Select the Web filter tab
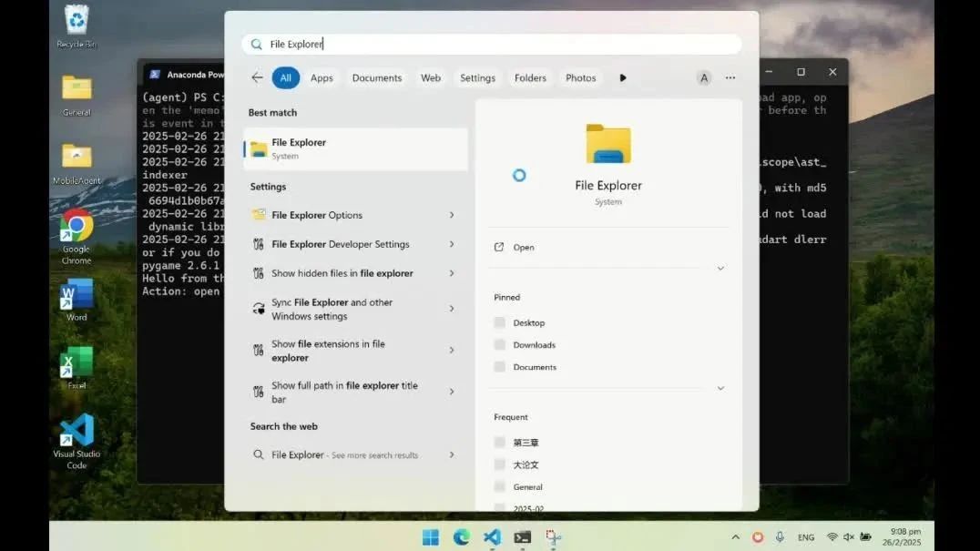 [x=431, y=77]
